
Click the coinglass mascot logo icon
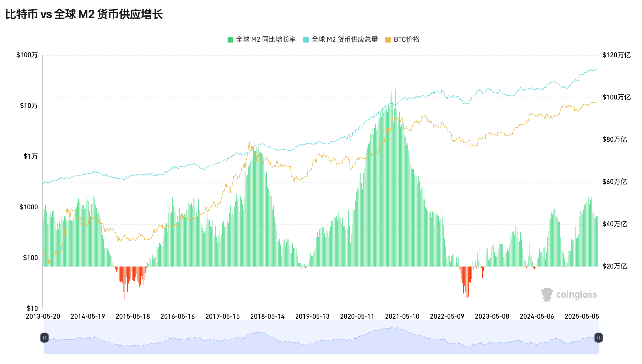[x=547, y=294]
